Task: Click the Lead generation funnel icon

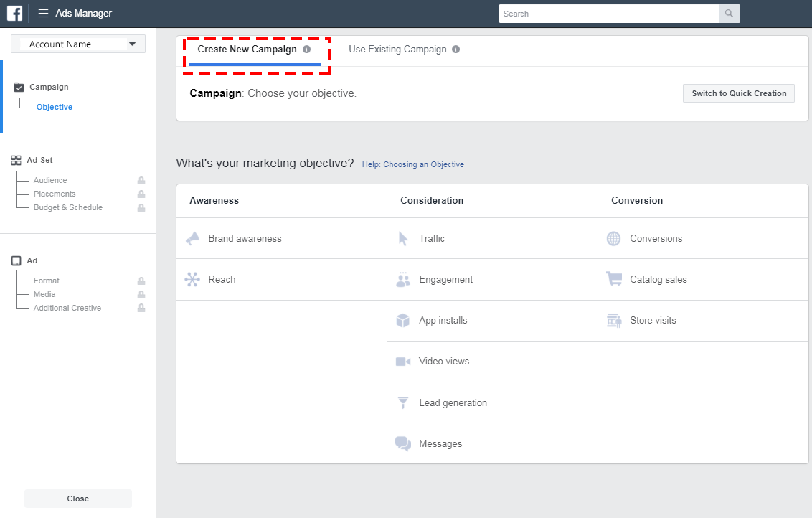Action: click(403, 402)
